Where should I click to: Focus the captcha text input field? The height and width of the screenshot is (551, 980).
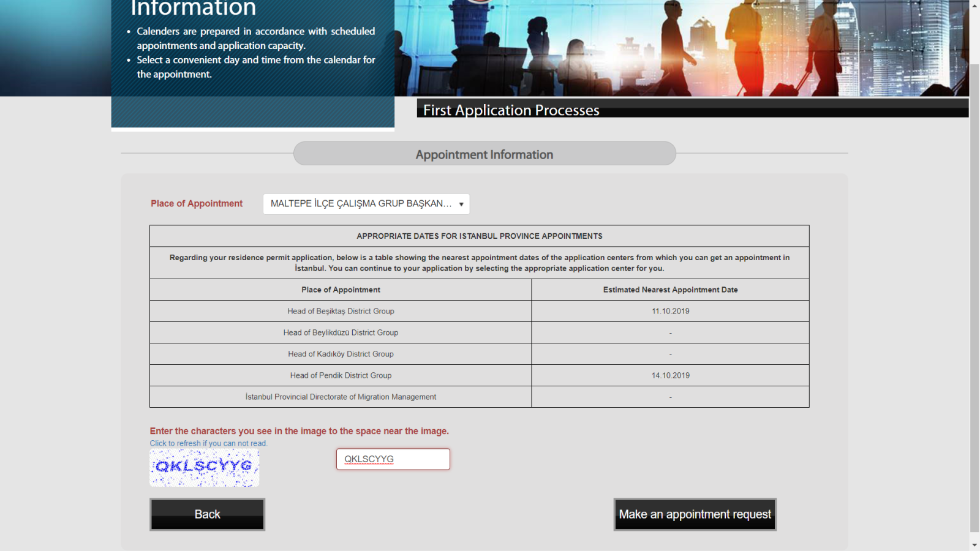pos(393,459)
